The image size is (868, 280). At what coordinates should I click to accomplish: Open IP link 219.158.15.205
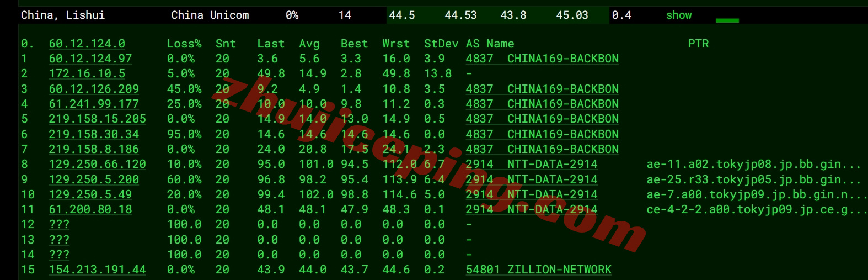tap(98, 119)
